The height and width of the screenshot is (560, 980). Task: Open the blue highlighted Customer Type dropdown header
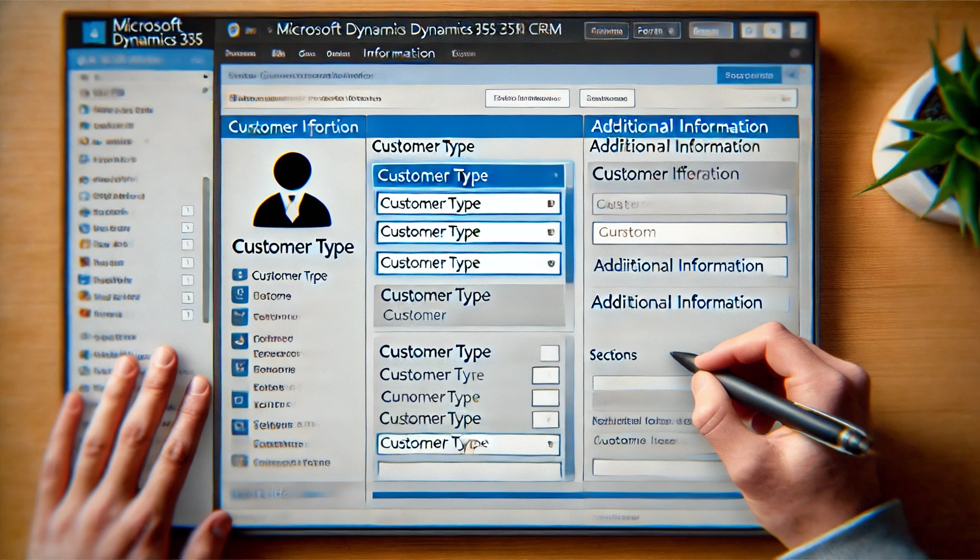[469, 176]
